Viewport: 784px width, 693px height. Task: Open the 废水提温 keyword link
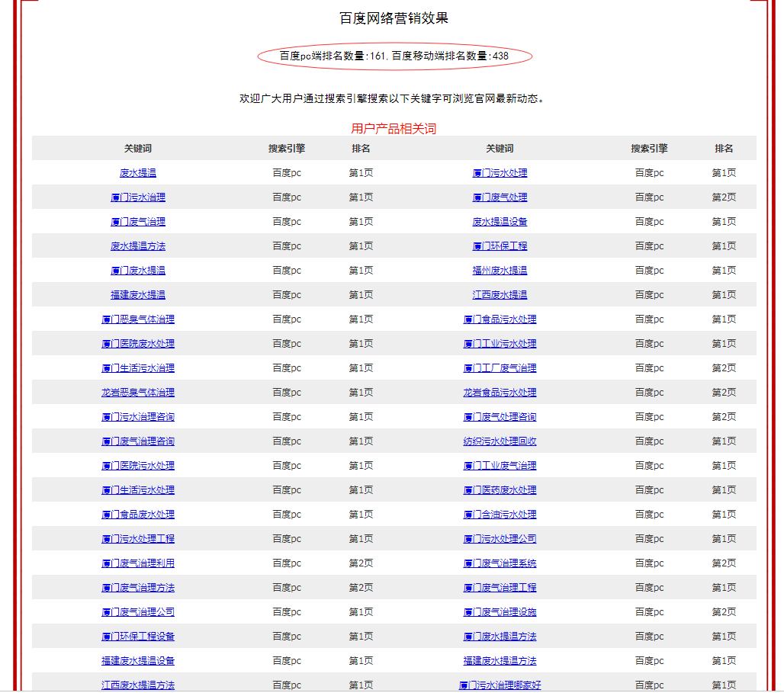tap(137, 173)
